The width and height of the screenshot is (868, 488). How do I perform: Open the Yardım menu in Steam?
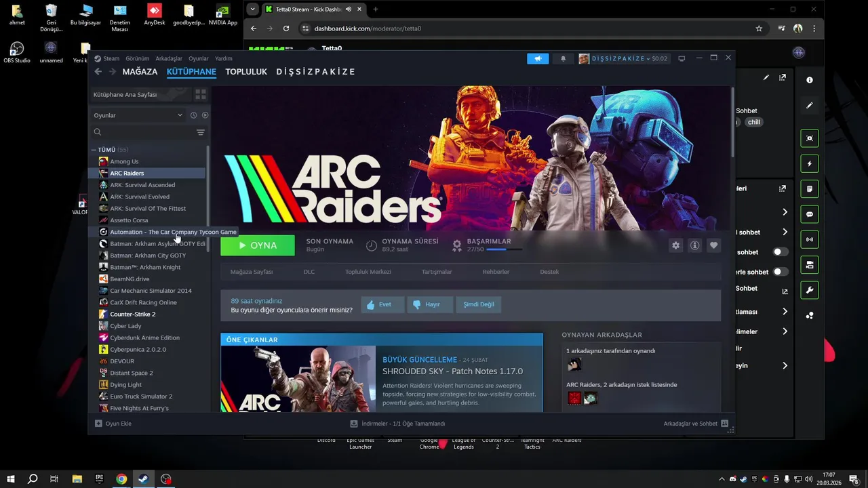click(224, 58)
